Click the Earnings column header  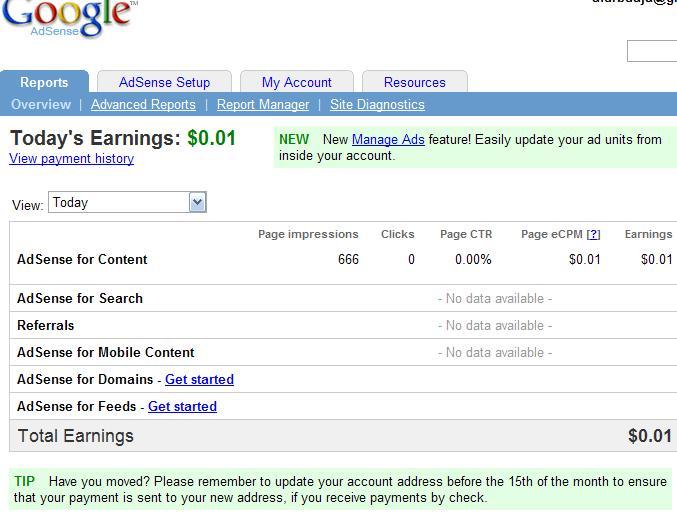(649, 234)
